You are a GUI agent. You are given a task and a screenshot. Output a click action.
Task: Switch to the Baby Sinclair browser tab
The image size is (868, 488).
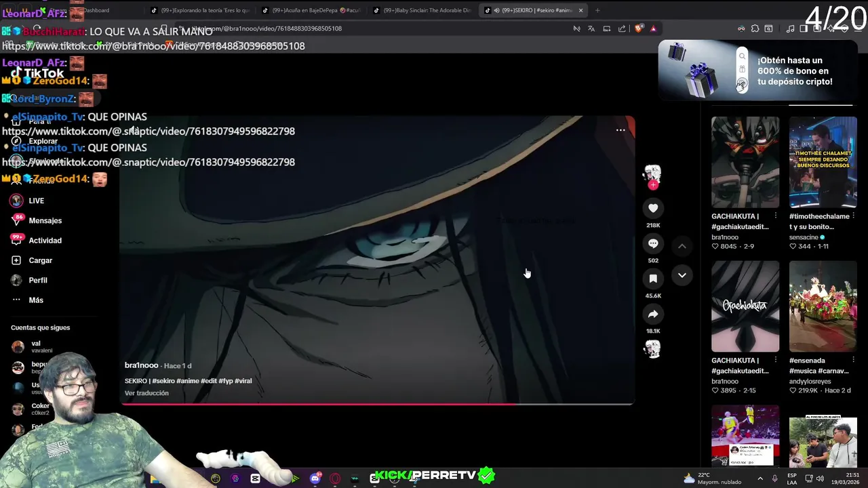[x=422, y=10]
